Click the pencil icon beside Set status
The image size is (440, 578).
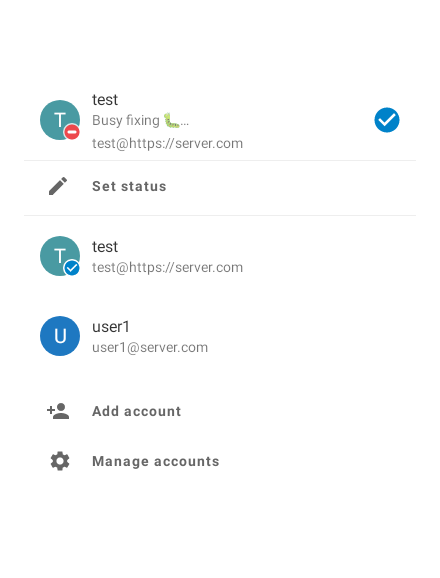58,186
